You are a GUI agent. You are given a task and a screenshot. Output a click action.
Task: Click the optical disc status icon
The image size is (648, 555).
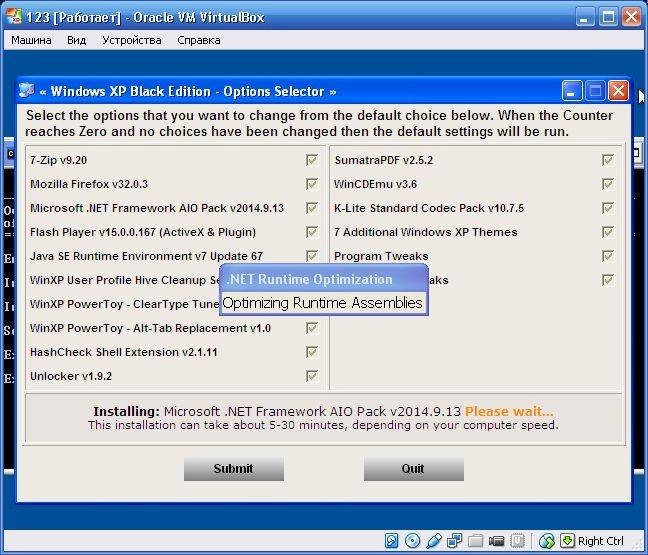tap(412, 540)
